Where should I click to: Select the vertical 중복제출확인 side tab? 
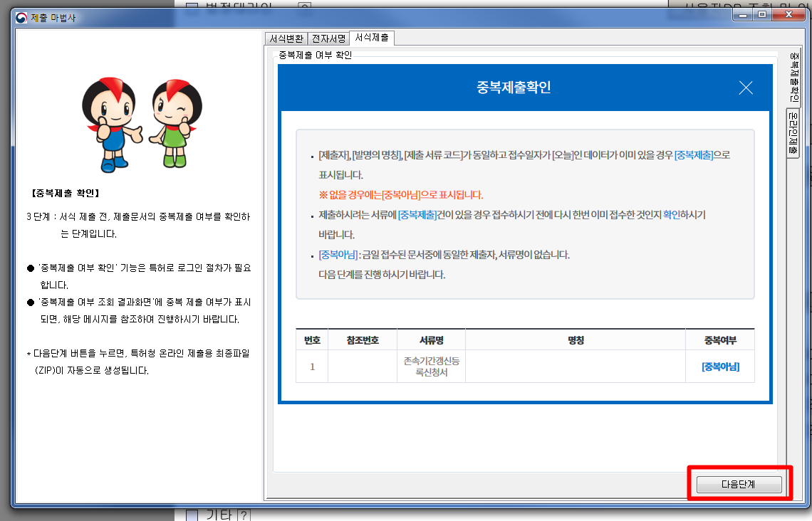pyautogui.click(x=794, y=77)
